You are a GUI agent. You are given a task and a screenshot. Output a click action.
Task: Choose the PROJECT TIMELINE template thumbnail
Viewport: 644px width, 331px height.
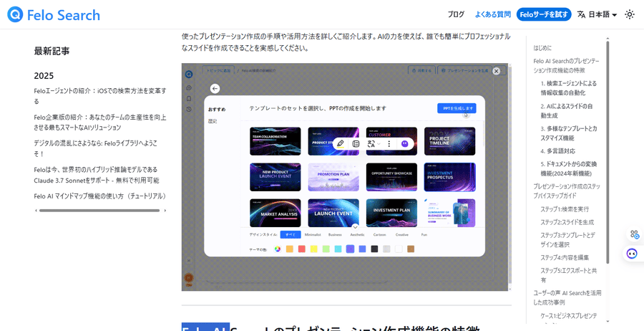pos(450,141)
